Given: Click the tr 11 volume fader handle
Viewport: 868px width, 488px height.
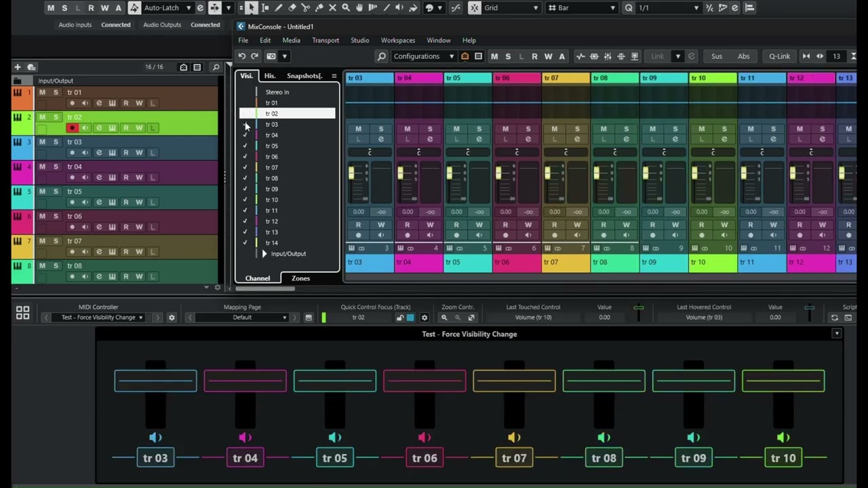Looking at the screenshot, I should pos(743,174).
